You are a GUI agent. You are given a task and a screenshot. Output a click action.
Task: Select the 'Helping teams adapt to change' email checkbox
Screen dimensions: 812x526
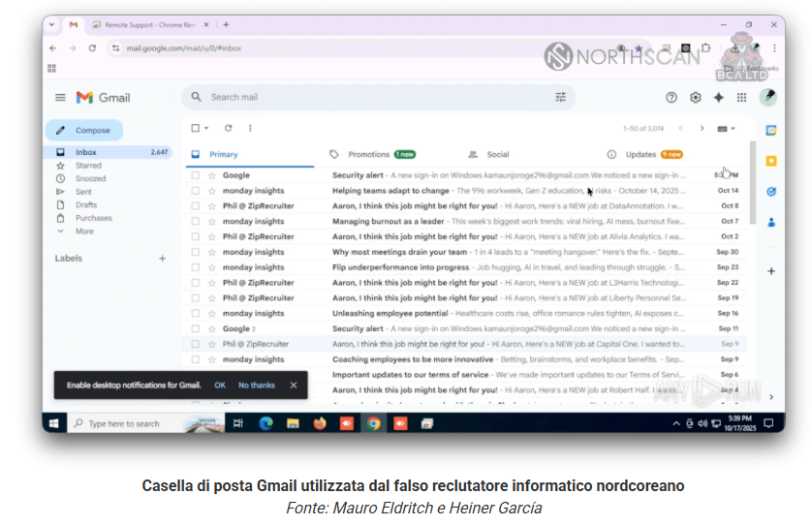pos(195,191)
